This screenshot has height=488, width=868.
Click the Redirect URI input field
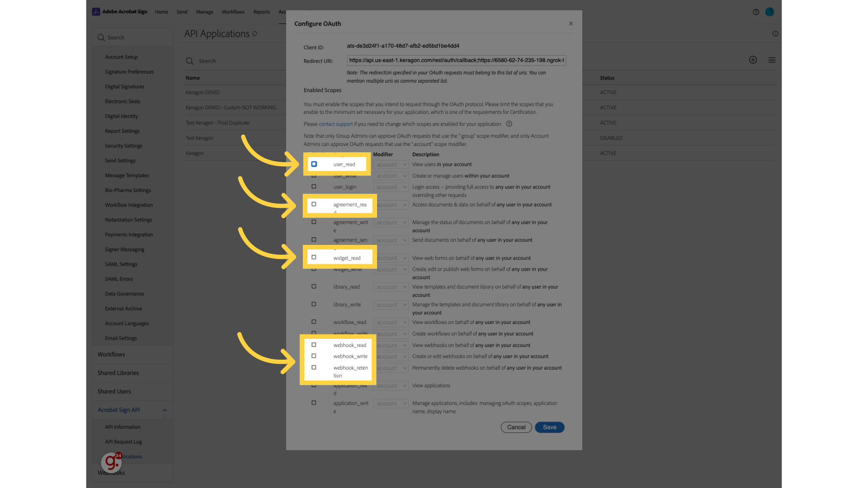(x=456, y=60)
